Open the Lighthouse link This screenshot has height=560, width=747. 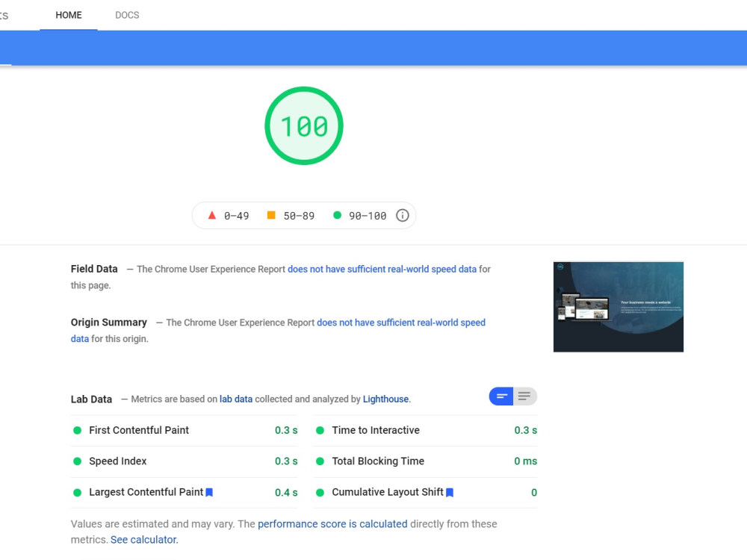pos(386,399)
